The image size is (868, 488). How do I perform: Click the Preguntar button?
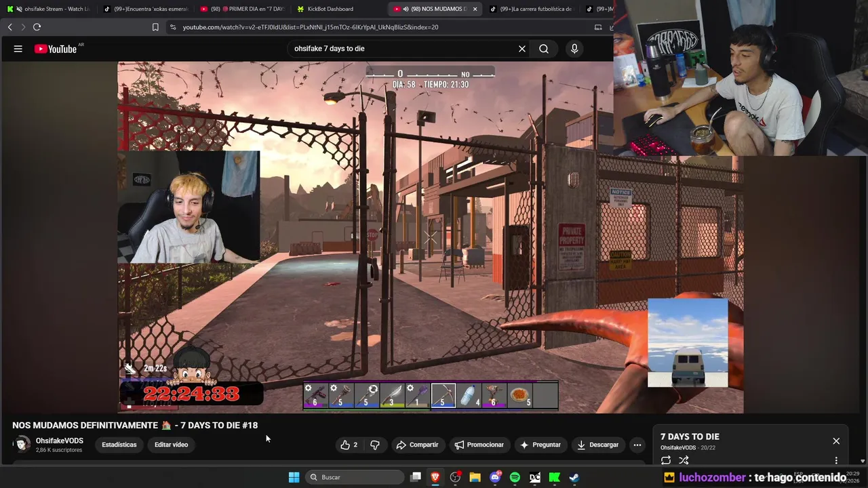540,445
